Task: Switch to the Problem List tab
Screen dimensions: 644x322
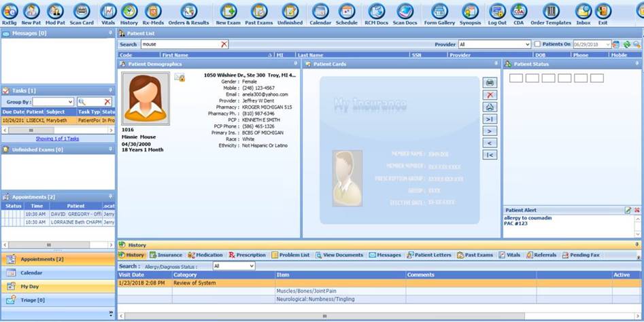Action: pyautogui.click(x=290, y=255)
